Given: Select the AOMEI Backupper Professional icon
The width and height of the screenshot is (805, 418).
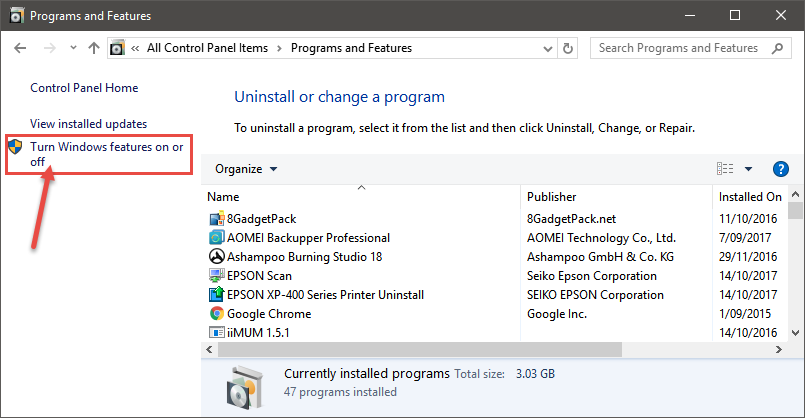Looking at the screenshot, I should click(217, 238).
